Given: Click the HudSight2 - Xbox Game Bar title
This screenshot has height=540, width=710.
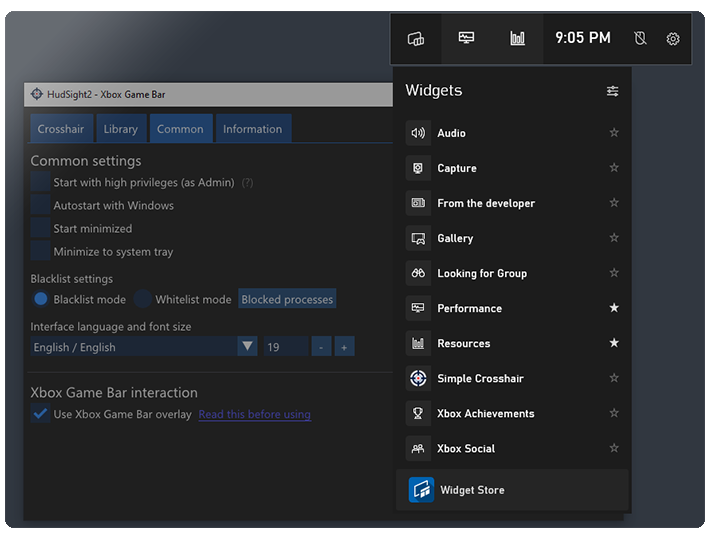Looking at the screenshot, I should [106, 94].
